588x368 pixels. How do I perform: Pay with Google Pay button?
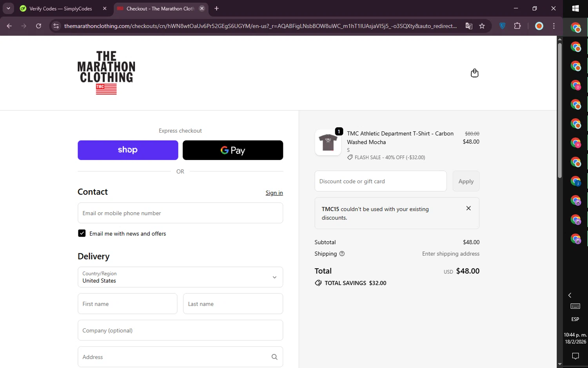point(233,150)
